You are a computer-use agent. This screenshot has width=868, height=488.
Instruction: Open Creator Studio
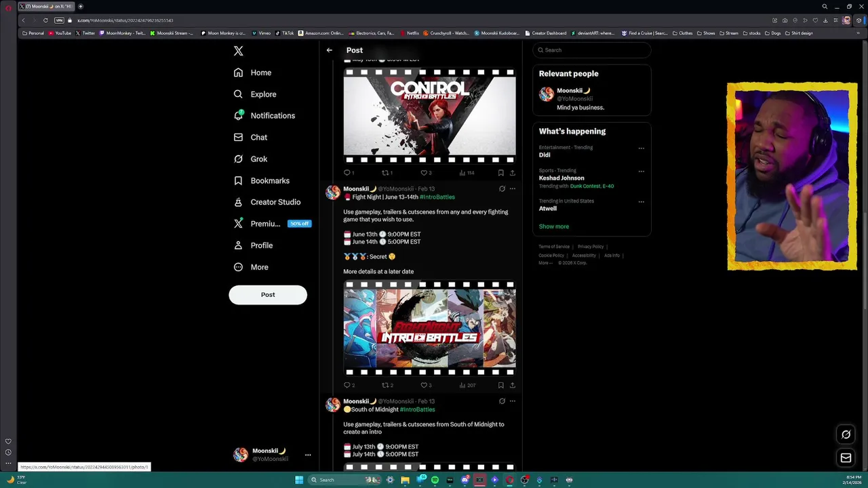pos(267,202)
